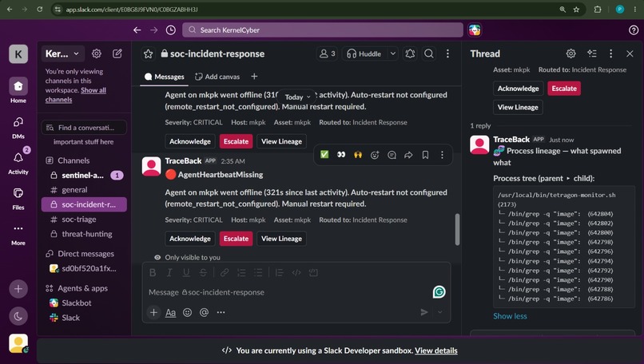
Task: View Lineage for the 321s alert
Action: (282, 239)
